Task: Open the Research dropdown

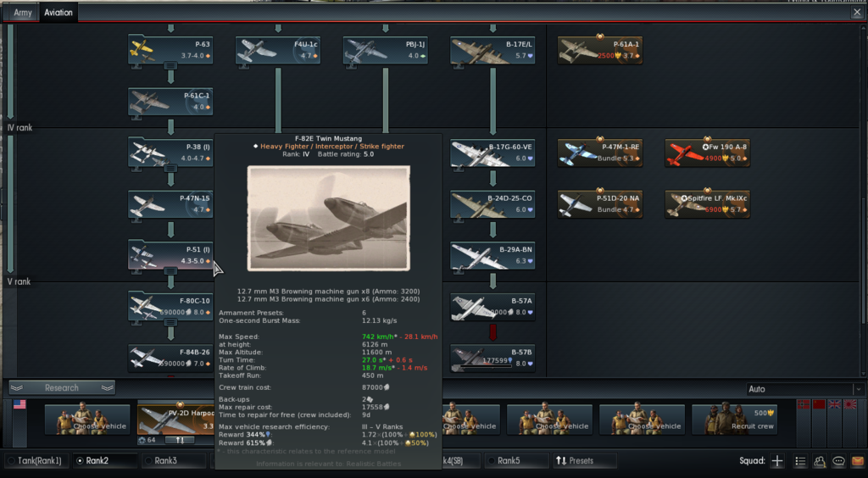Action: click(x=61, y=387)
